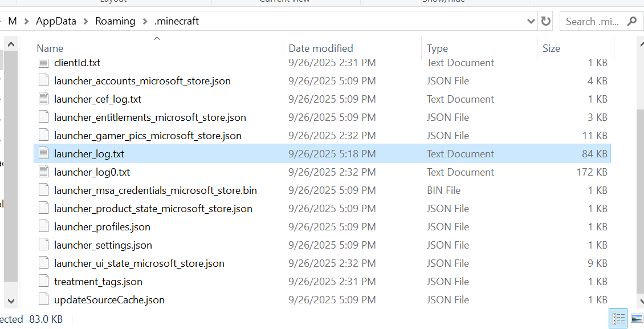The width and height of the screenshot is (644, 329).
Task: Click the launcher_settings.json file icon
Action: pyautogui.click(x=43, y=245)
